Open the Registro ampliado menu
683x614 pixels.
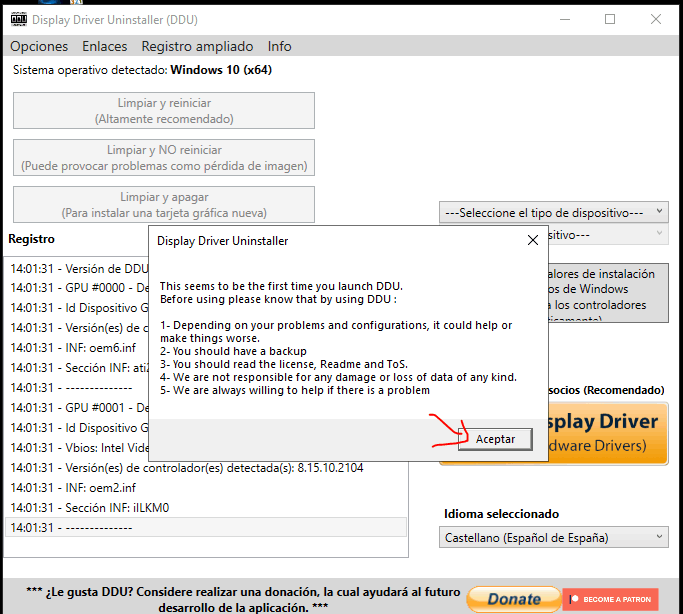[197, 46]
